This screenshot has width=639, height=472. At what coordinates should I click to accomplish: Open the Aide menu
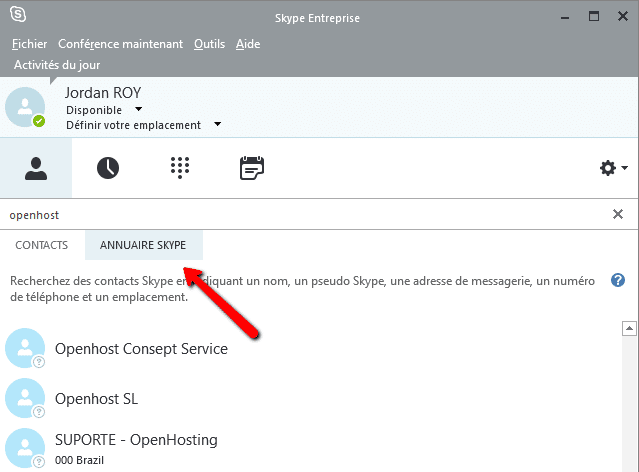[248, 44]
